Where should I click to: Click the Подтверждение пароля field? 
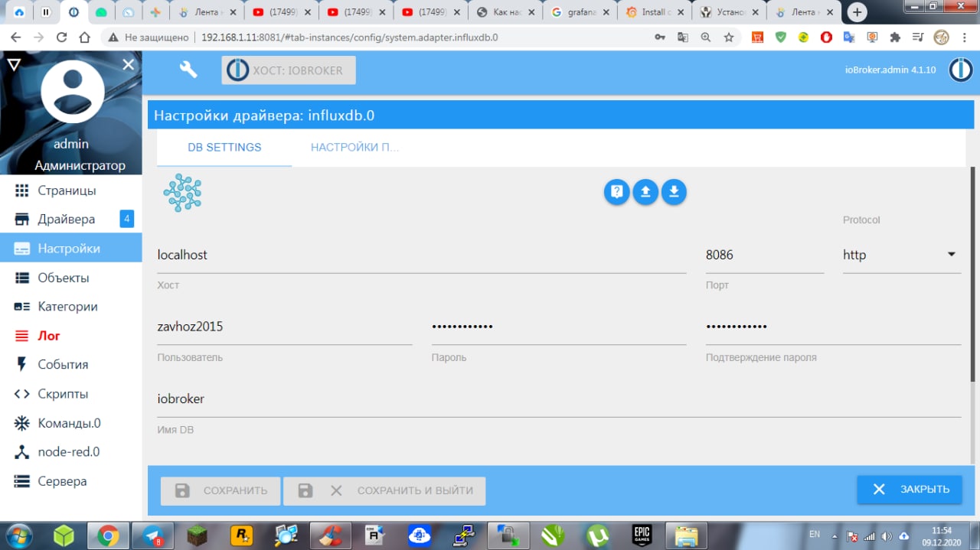click(x=833, y=327)
